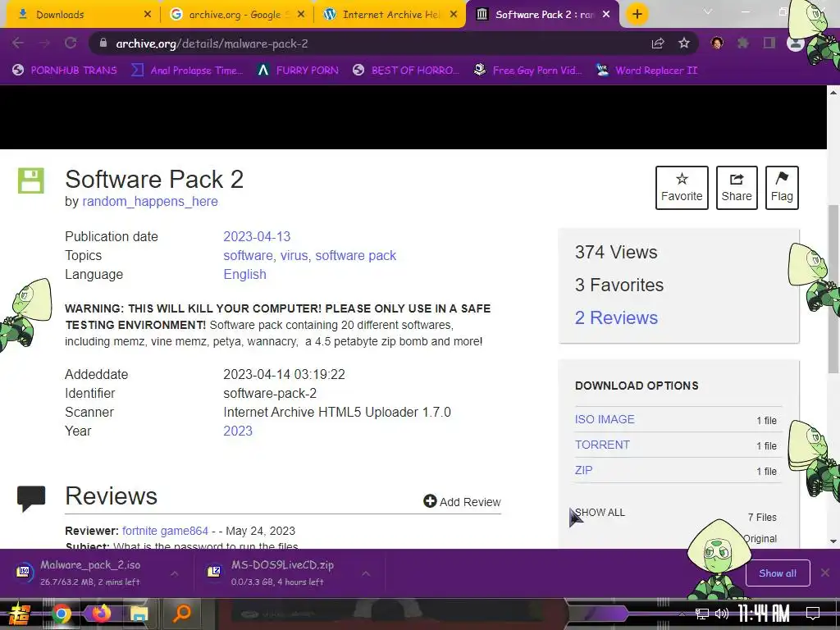Open the Windows Start button
The height and width of the screenshot is (630, 840).
19,614
